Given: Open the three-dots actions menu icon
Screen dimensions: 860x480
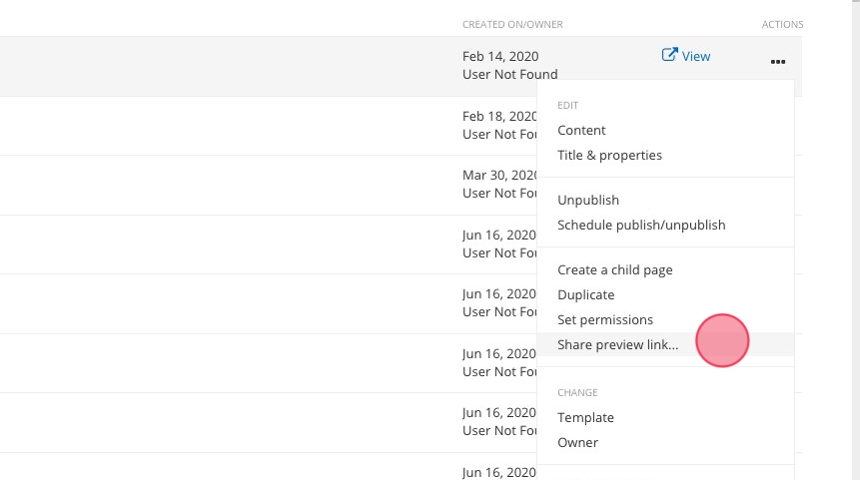Looking at the screenshot, I should point(777,62).
